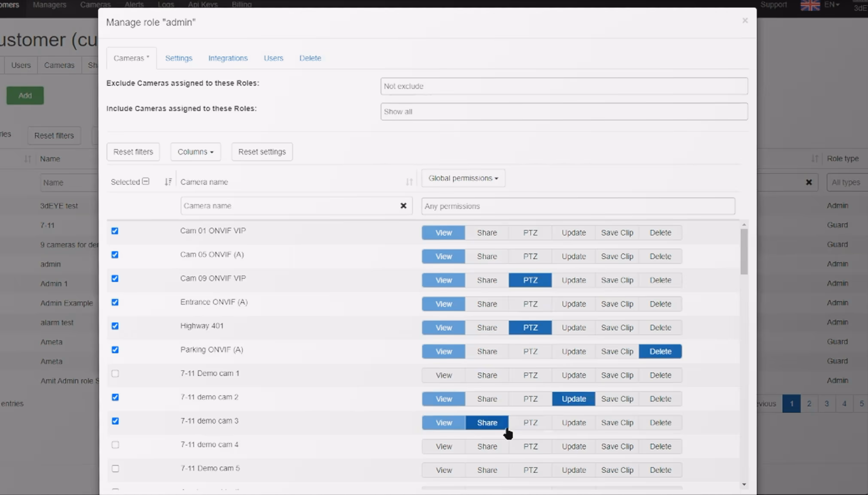
Task: Go to page 2 in background pagination
Action: (x=809, y=404)
